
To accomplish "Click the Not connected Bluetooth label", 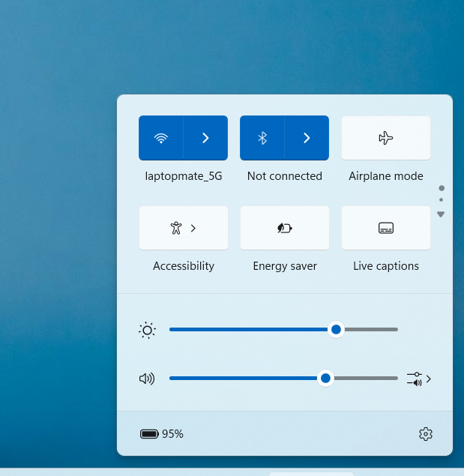I will pyautogui.click(x=285, y=176).
